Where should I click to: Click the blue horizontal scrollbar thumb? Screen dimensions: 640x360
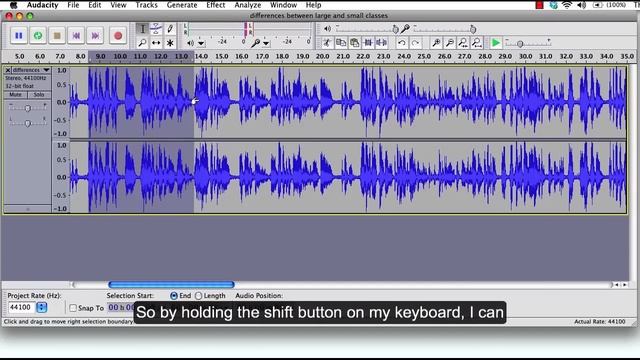171,284
